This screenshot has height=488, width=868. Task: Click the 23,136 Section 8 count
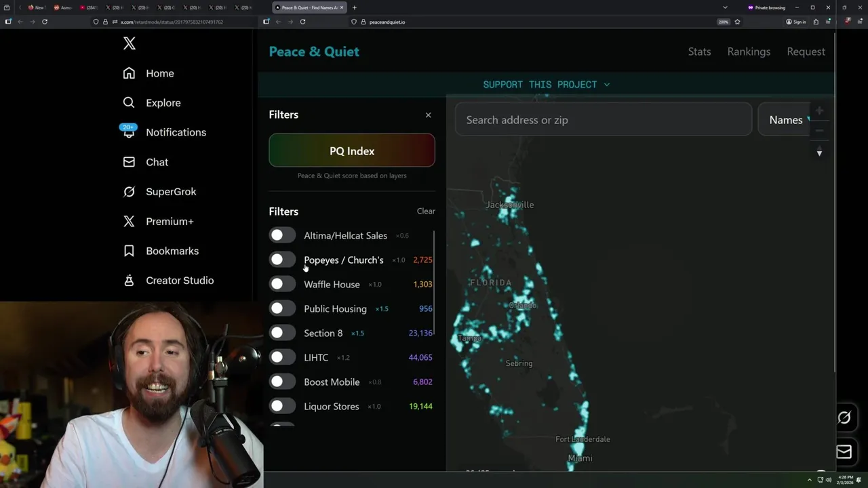(x=420, y=333)
